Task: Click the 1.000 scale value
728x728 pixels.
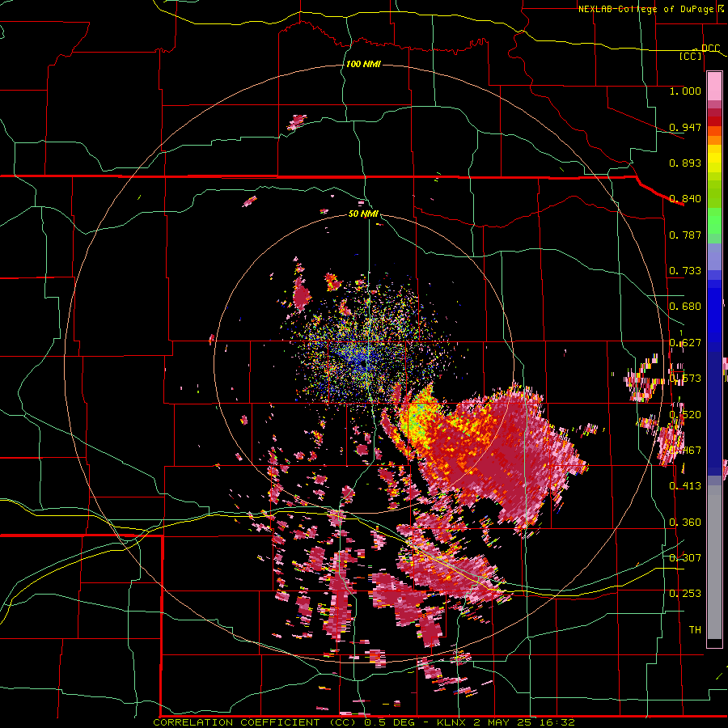Action: [x=685, y=91]
